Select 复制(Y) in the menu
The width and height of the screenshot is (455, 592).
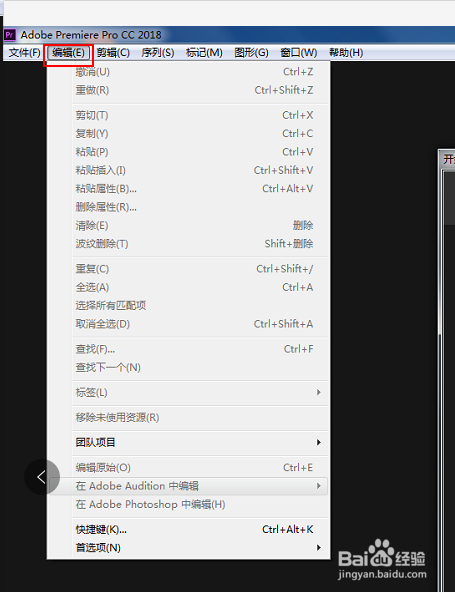(189, 134)
